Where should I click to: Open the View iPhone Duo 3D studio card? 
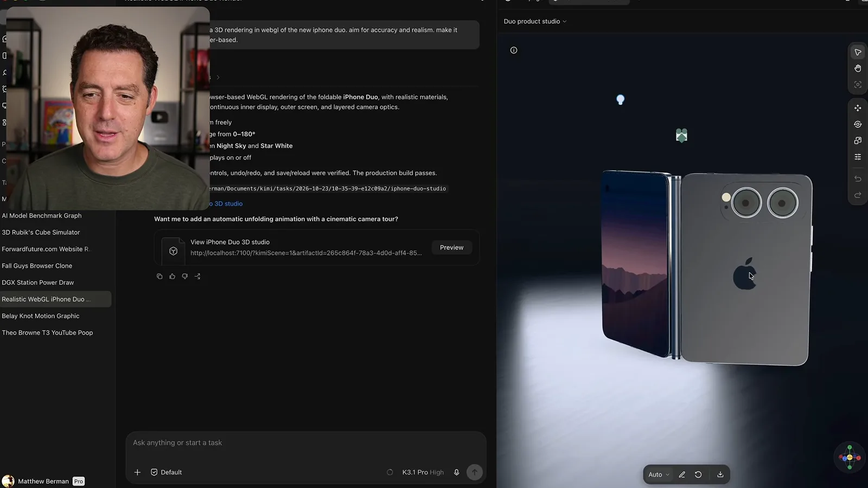pos(317,247)
